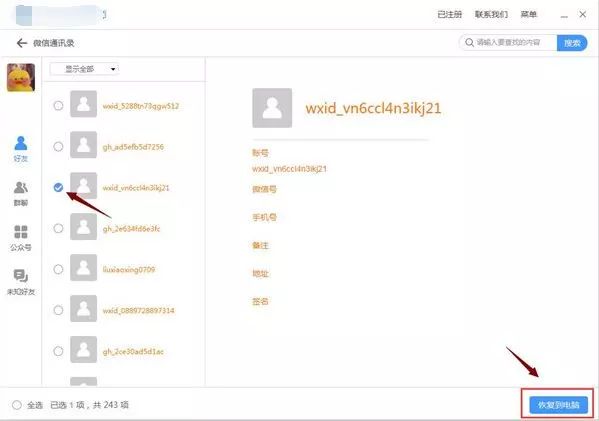Open contact liuxiaoxing0709

pos(129,269)
